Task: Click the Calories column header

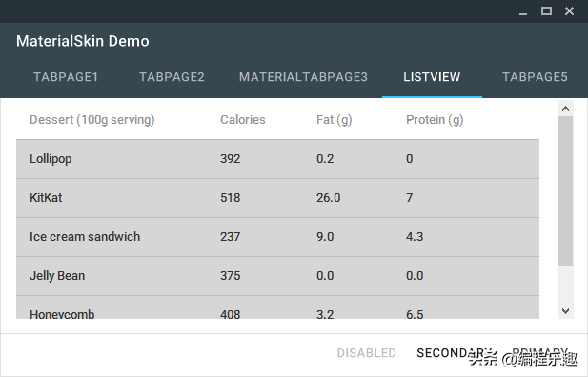Action: point(243,120)
